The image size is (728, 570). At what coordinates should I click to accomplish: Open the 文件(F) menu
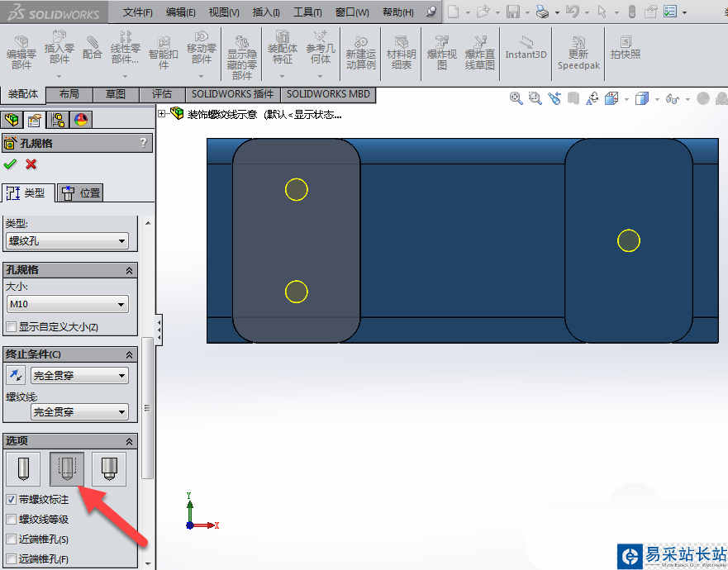click(x=137, y=12)
